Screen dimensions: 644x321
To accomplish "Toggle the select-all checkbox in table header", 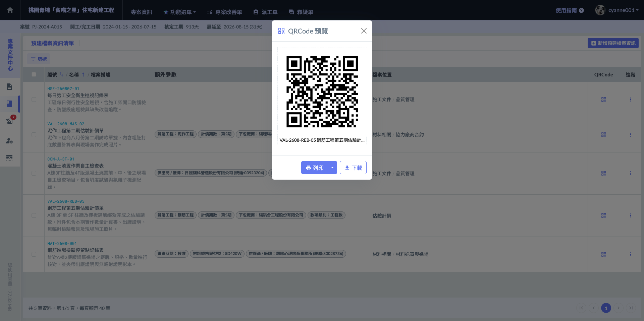I will (x=34, y=74).
